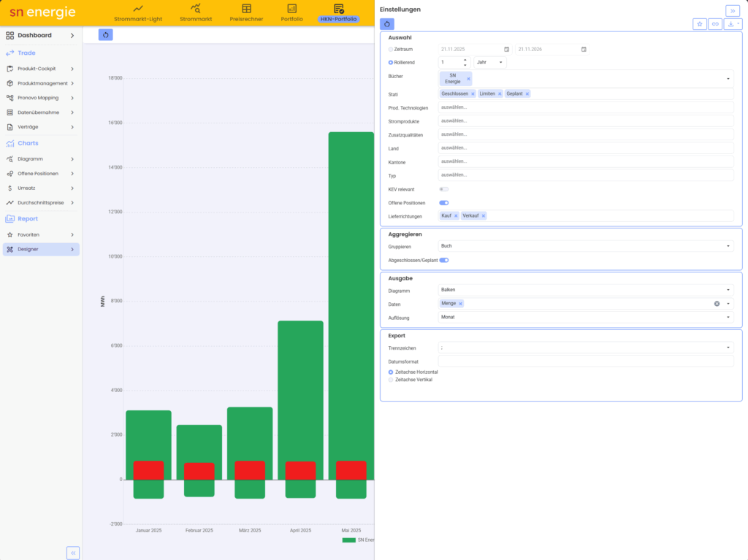Switch to Portfolio tab

click(x=291, y=13)
